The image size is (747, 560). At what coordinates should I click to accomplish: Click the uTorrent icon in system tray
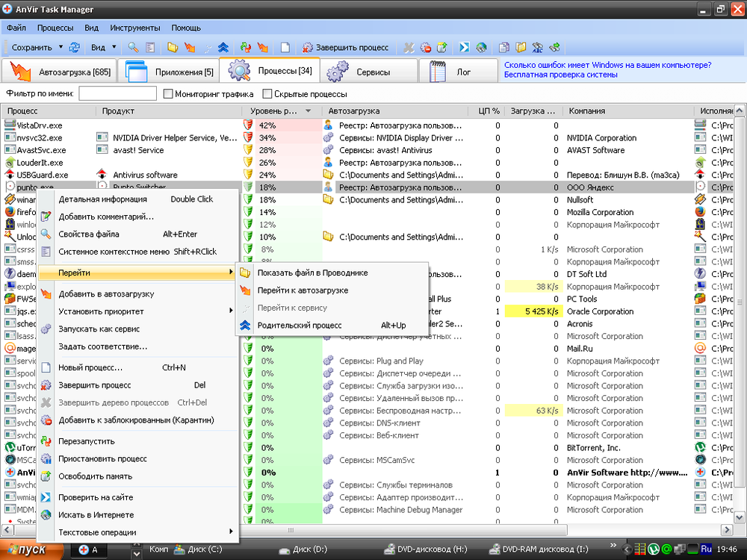pos(654,550)
